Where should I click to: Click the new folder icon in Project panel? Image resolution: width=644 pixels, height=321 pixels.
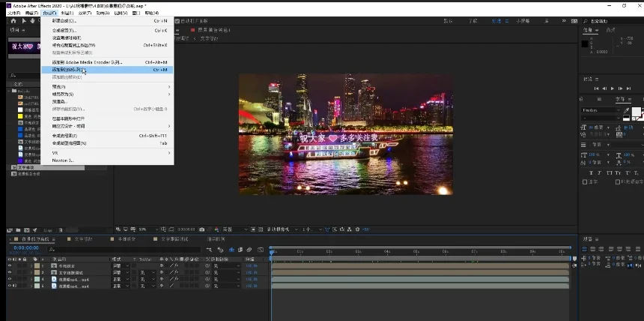[x=19, y=229]
